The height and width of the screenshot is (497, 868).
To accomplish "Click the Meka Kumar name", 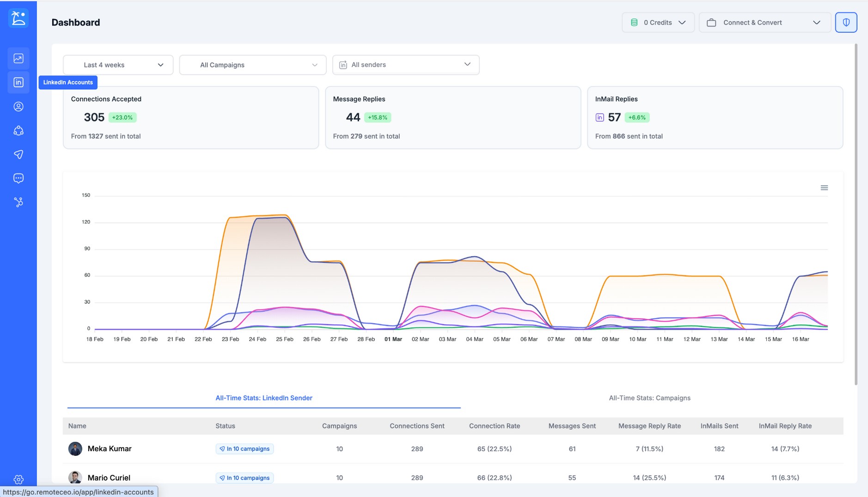I will click(110, 448).
